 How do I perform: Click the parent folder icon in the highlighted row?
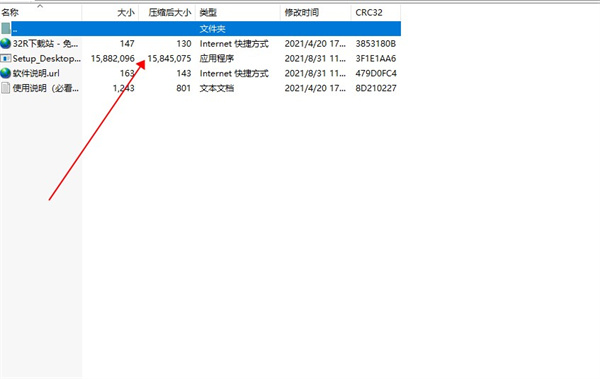(5, 29)
